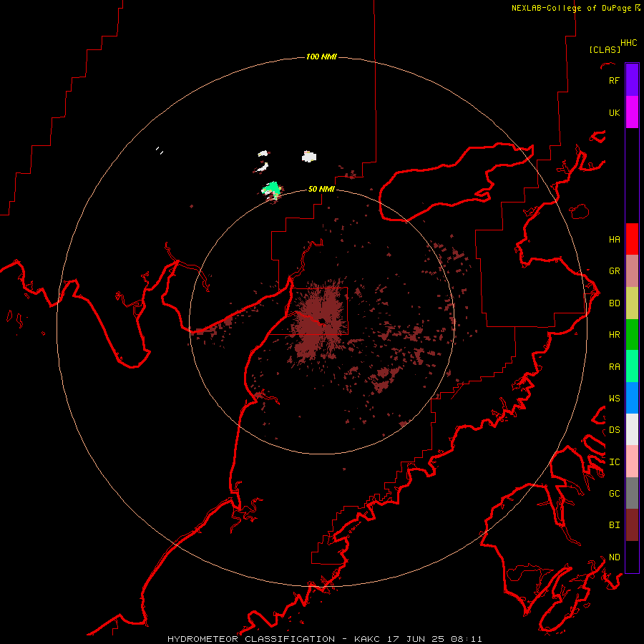The width and height of the screenshot is (644, 644).
Task: Click the HA legend label
Action: pos(614,239)
